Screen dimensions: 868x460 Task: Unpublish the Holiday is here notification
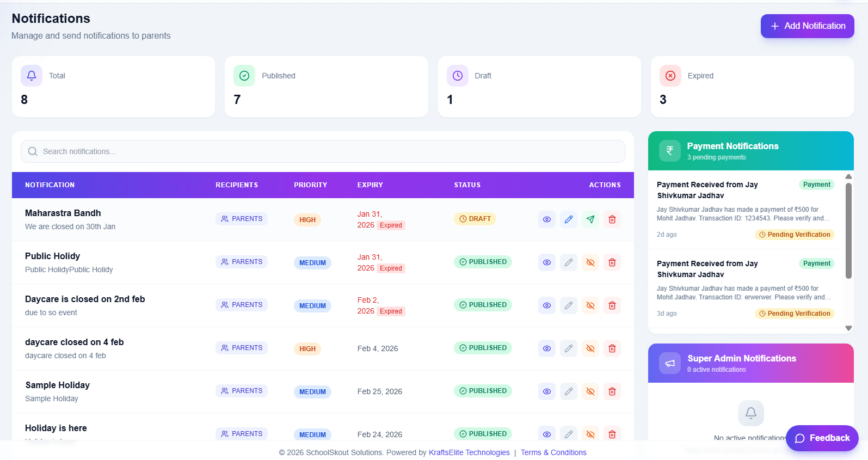(x=590, y=434)
